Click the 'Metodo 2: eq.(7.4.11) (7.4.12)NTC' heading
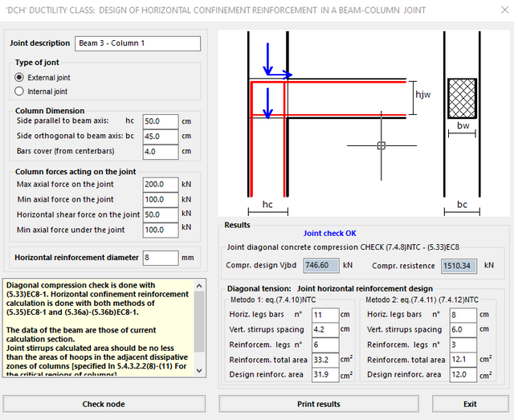The image size is (514, 420). tap(422, 300)
